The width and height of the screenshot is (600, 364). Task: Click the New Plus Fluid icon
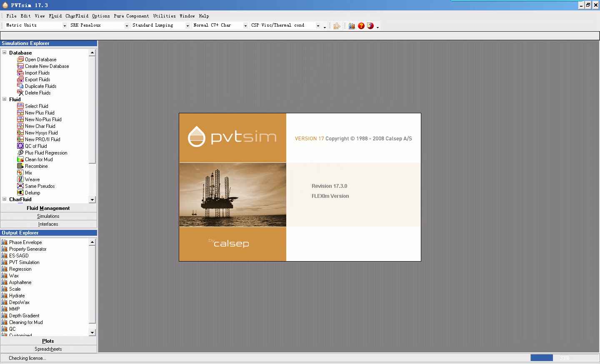tap(20, 113)
